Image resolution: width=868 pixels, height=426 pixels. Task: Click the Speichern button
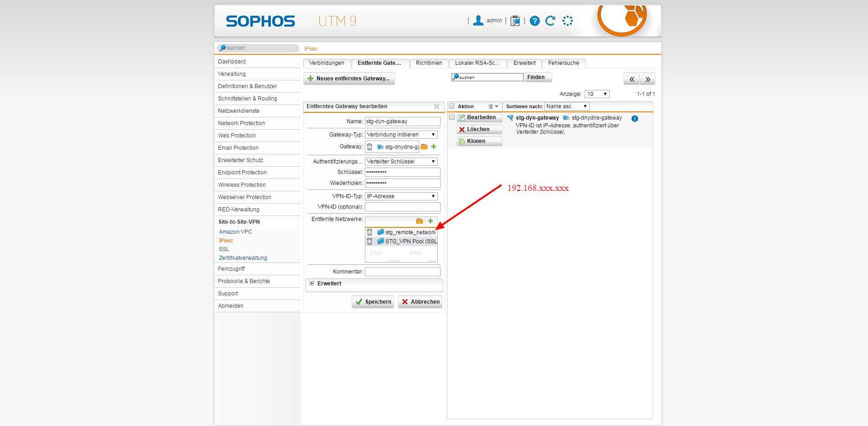[373, 302]
